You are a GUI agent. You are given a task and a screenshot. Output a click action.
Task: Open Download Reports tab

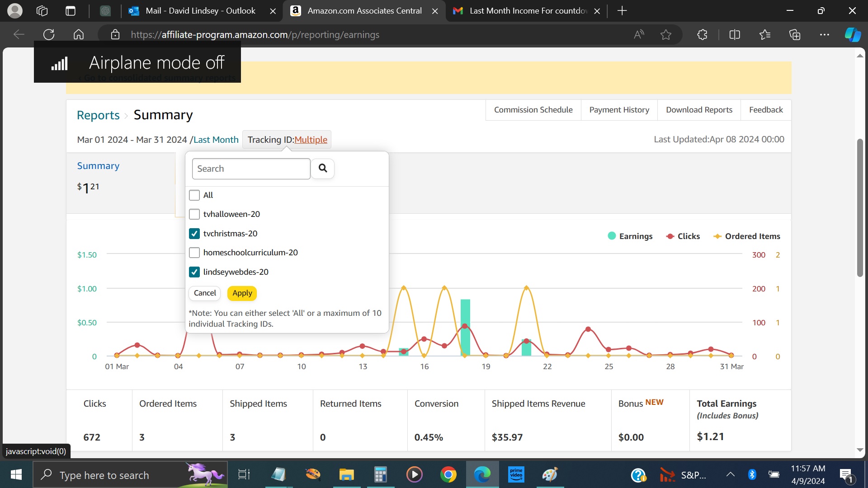[699, 110]
